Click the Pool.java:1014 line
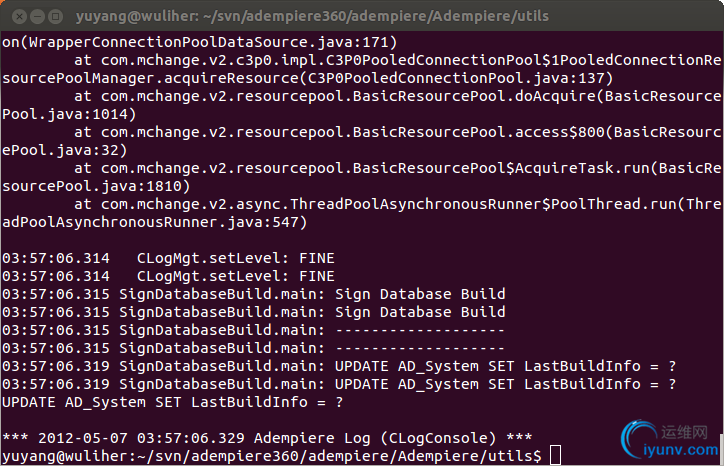Screen dimensions: 724x466 (69, 115)
